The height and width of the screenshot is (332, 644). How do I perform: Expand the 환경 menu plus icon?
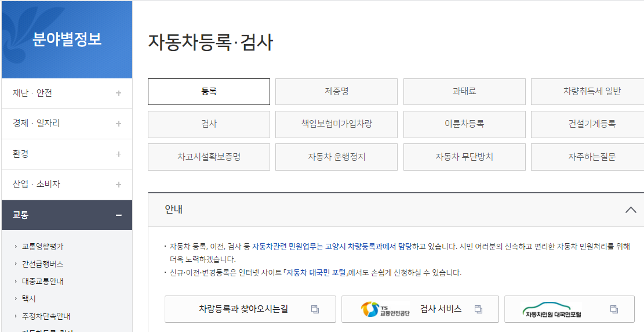pos(118,154)
